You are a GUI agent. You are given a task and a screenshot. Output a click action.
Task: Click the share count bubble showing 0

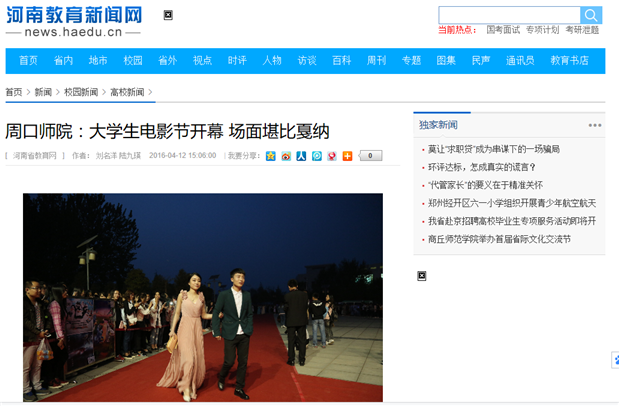pyautogui.click(x=370, y=156)
